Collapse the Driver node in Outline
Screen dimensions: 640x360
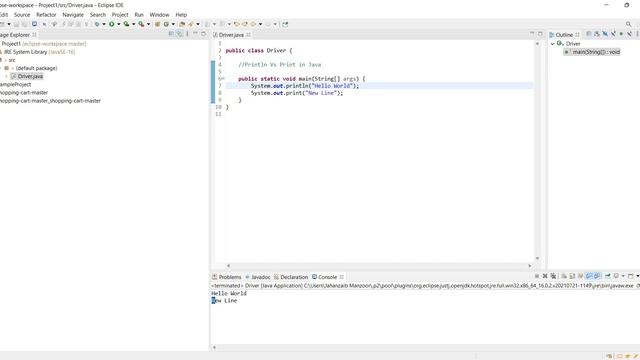pyautogui.click(x=553, y=44)
